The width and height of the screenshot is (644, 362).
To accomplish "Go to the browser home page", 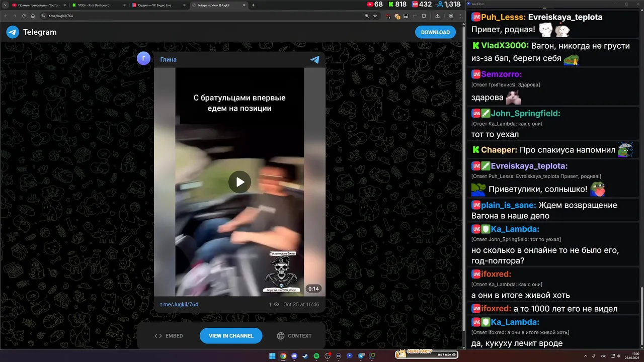I will pos(33,16).
